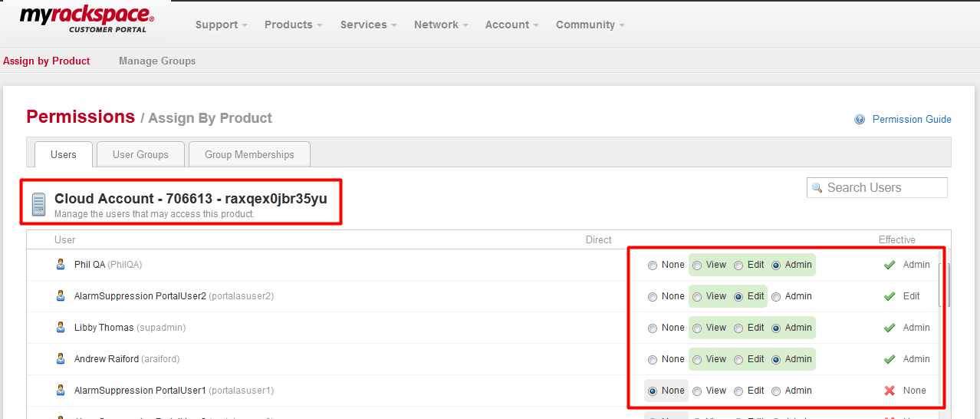Click the Permissions page title

pos(81,117)
